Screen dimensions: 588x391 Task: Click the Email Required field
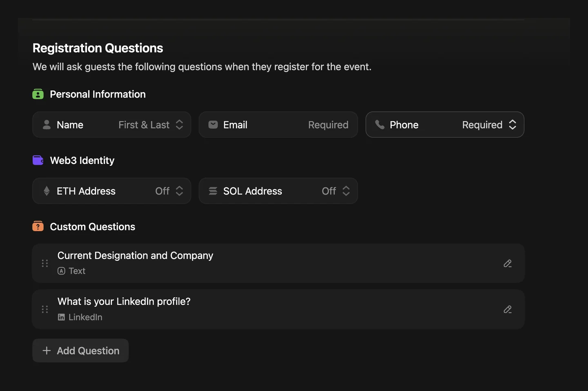click(x=278, y=125)
